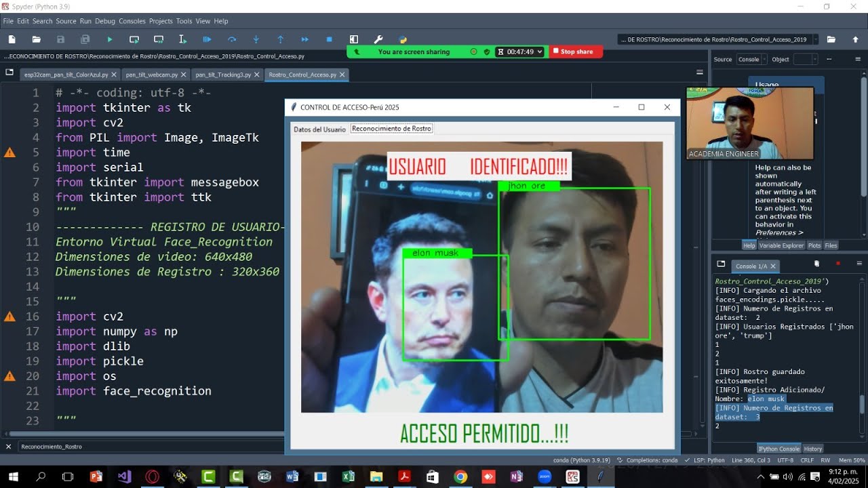This screenshot has height=488, width=868.
Task: Continue execution until next breakpoint
Action: [305, 39]
